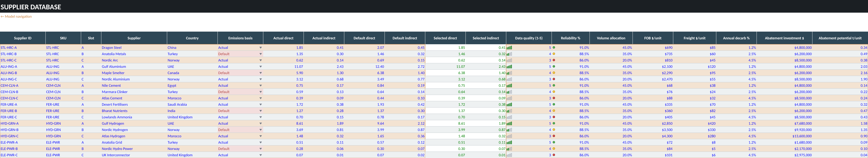Viewport: 868px width, 158px height.
Task: Click the yellow reliability dot for STL-HRC-B
Action: (554, 54)
